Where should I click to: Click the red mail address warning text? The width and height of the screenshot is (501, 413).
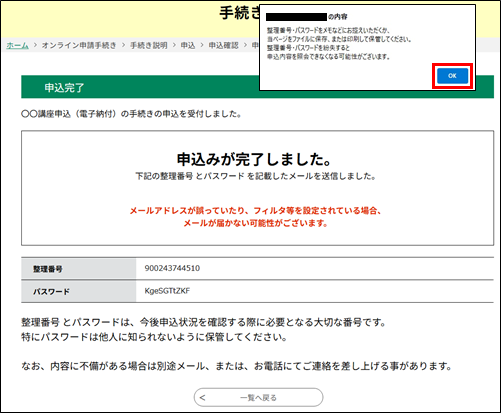tap(256, 217)
